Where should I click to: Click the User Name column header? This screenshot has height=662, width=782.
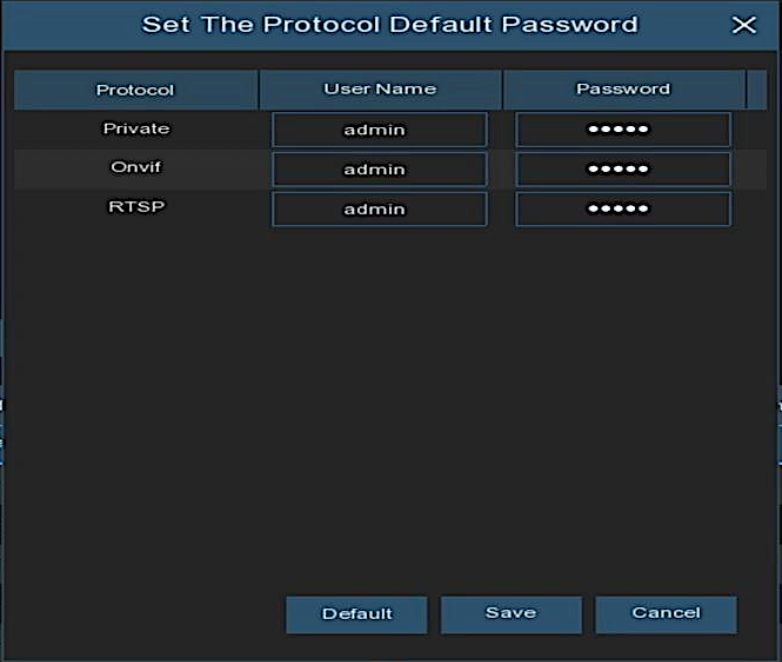[380, 89]
